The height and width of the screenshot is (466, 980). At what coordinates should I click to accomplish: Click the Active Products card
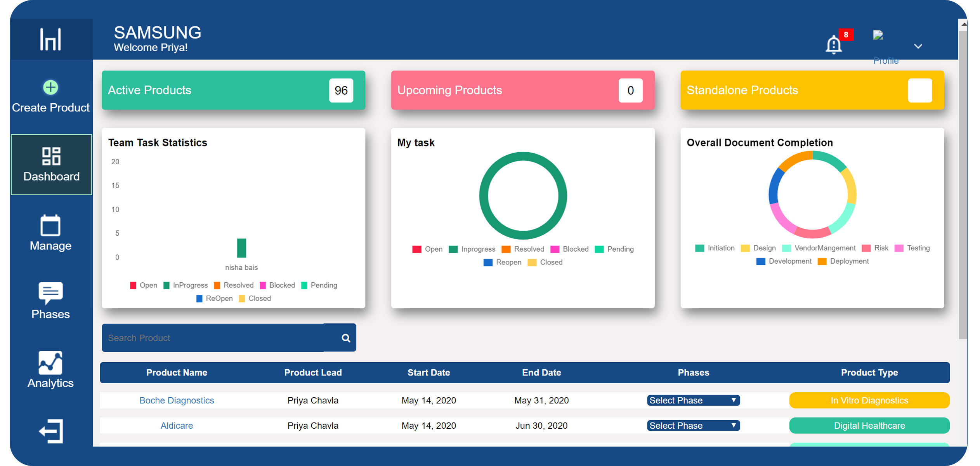tap(233, 90)
